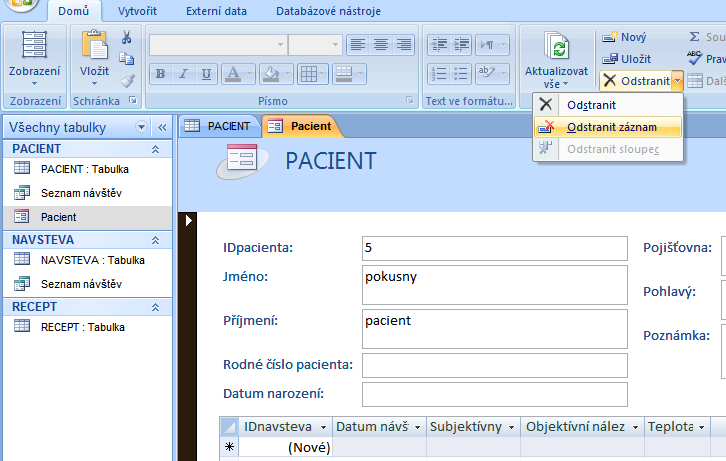Click the gridlines icon
Image resolution: width=726 pixels, height=461 pixels.
(x=308, y=74)
